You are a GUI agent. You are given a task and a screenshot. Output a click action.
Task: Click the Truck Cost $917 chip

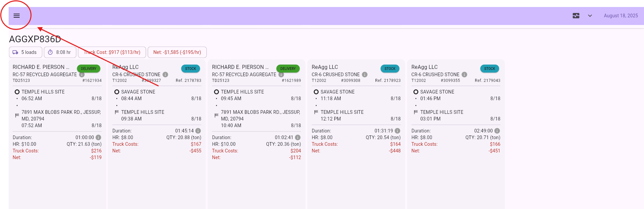pyautogui.click(x=112, y=52)
